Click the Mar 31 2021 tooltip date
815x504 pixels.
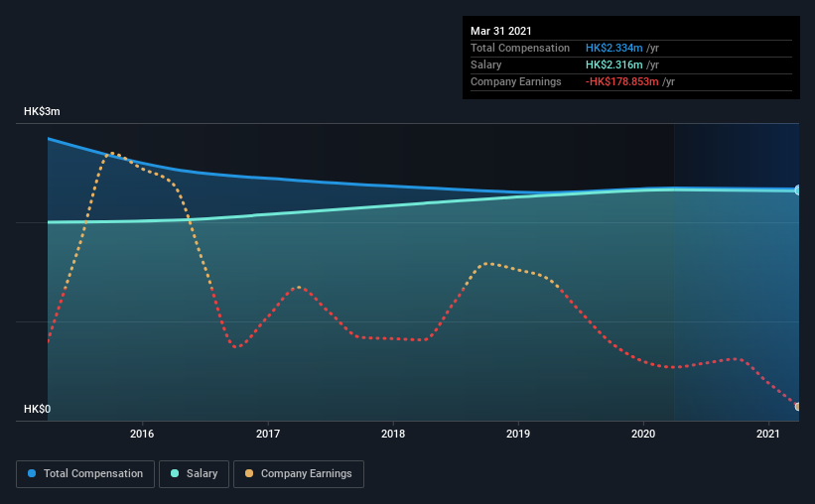(501, 31)
